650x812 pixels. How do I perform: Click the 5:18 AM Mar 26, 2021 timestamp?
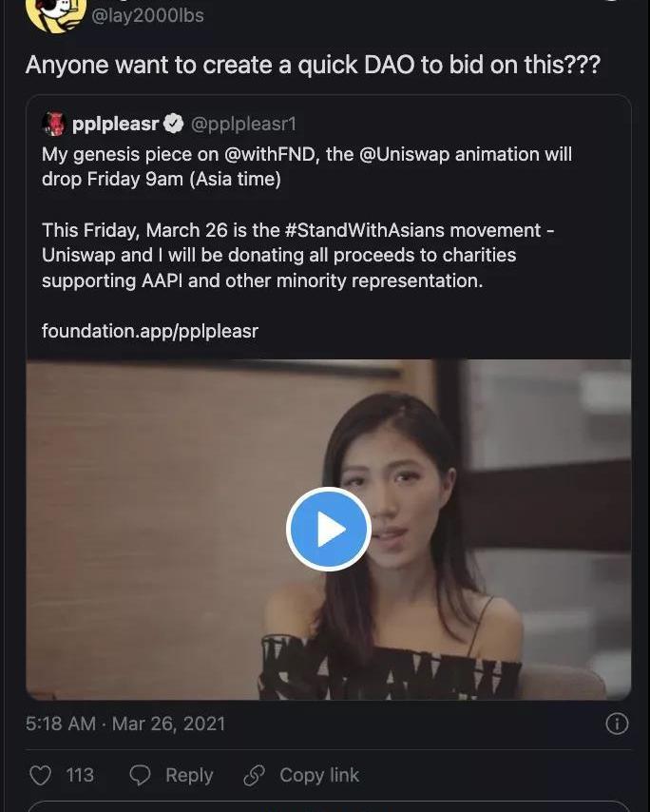125,725
